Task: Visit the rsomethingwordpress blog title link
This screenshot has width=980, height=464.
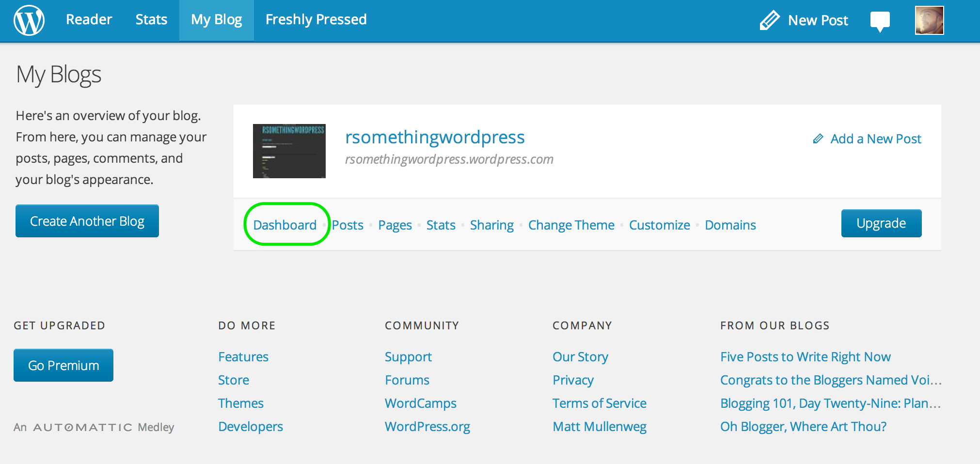Action: pyautogui.click(x=435, y=138)
